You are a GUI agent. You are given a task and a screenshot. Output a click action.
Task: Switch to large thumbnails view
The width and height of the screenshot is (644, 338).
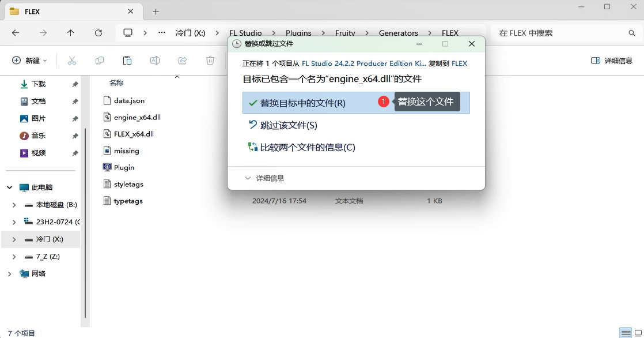coord(638,333)
